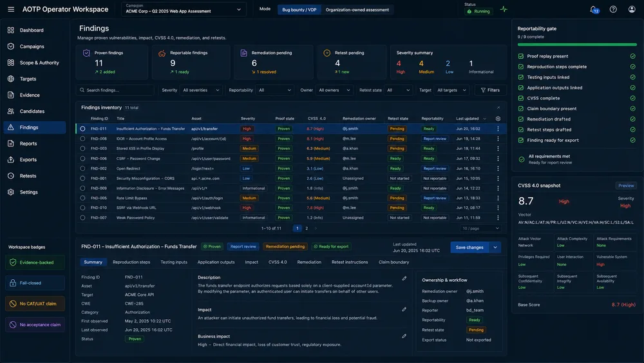
Task: Open the Filters button
Action: [490, 90]
